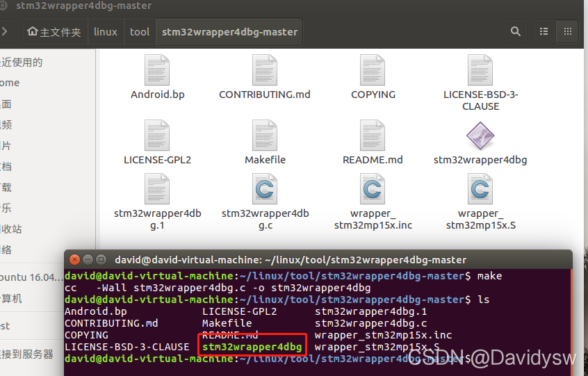The width and height of the screenshot is (588, 376).
Task: Click the cc -Wall compile output line
Action: pyautogui.click(x=218, y=288)
